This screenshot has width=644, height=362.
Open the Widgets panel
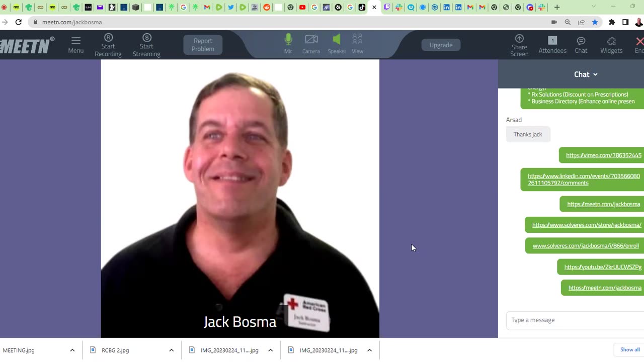611,45
